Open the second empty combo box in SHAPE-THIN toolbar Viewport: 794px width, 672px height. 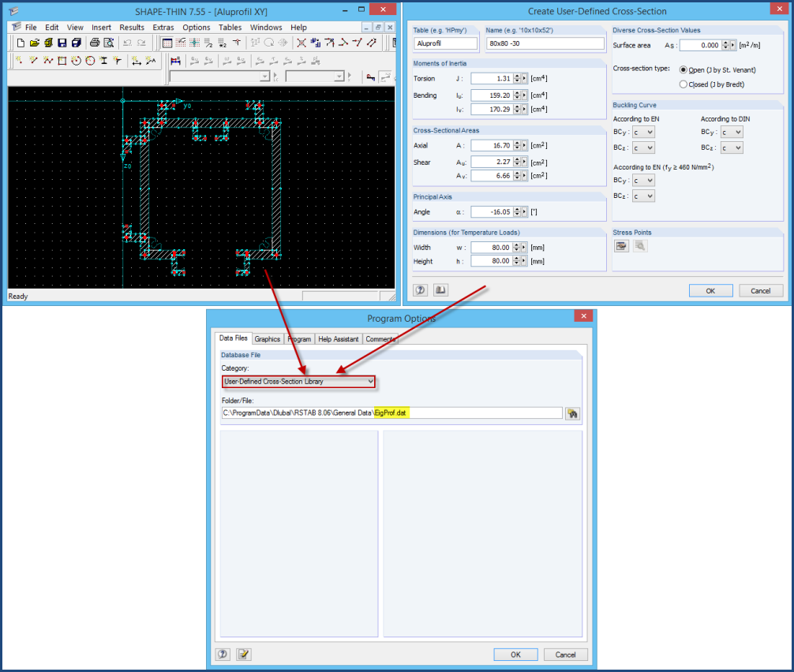[x=315, y=77]
